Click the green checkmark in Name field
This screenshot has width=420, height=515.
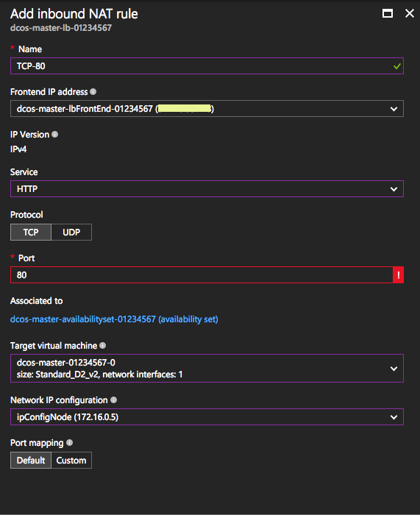point(397,66)
